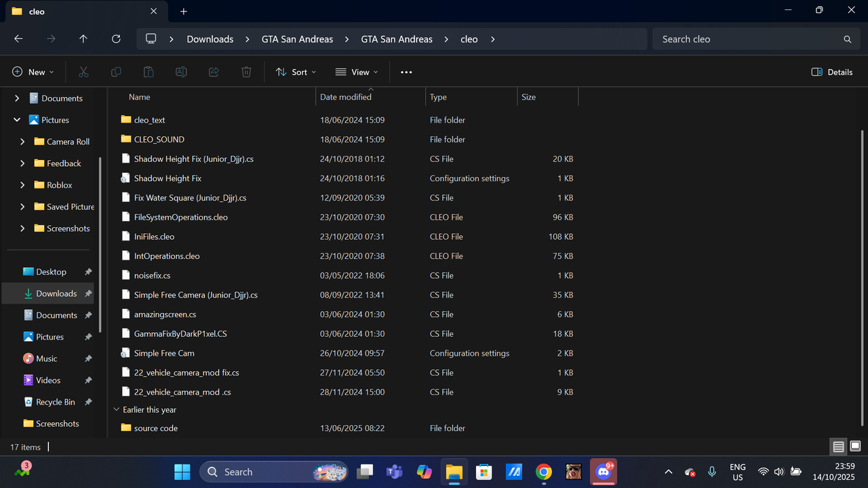Open Desktop in Quick access

[51, 272]
